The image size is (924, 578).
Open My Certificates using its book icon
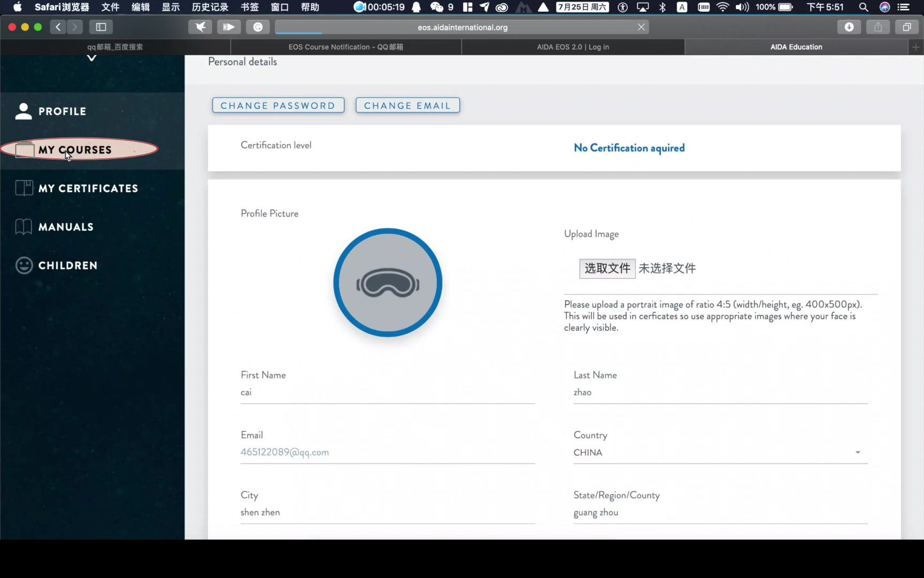(23, 188)
